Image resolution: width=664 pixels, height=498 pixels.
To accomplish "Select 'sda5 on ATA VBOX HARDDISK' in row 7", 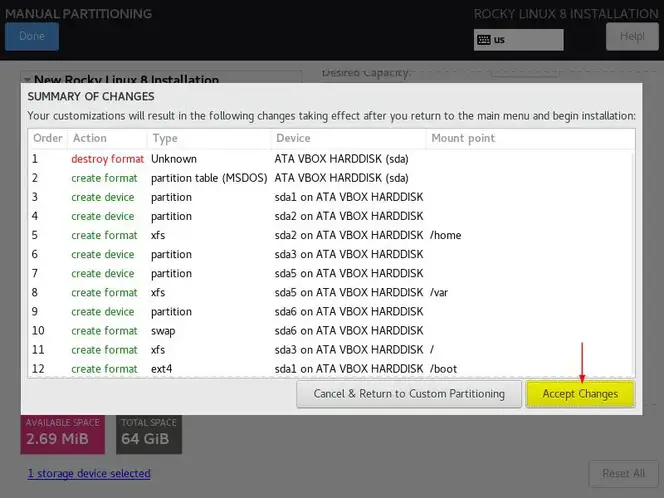I will coord(349,273).
